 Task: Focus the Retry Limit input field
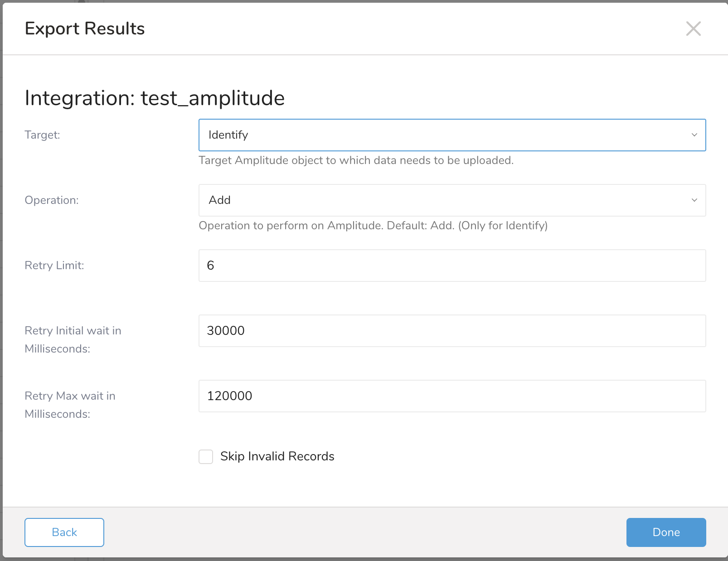pos(452,266)
